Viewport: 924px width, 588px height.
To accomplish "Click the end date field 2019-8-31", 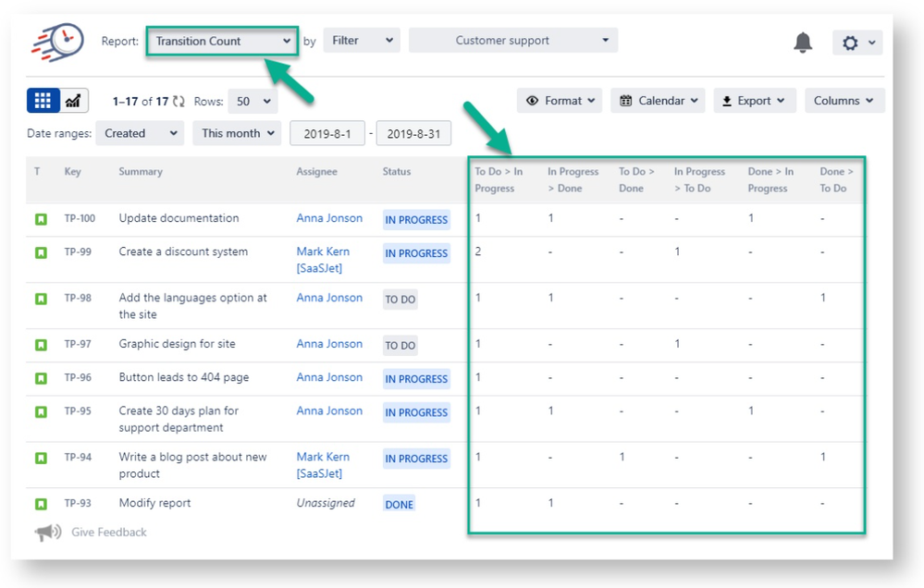I will click(x=413, y=134).
